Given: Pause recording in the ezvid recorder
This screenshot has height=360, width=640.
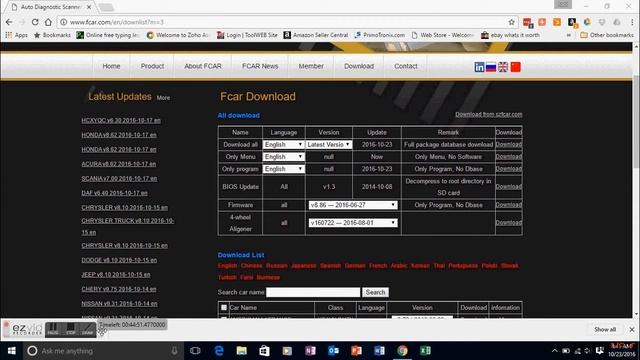Looking at the screenshot, I should 53,329.
